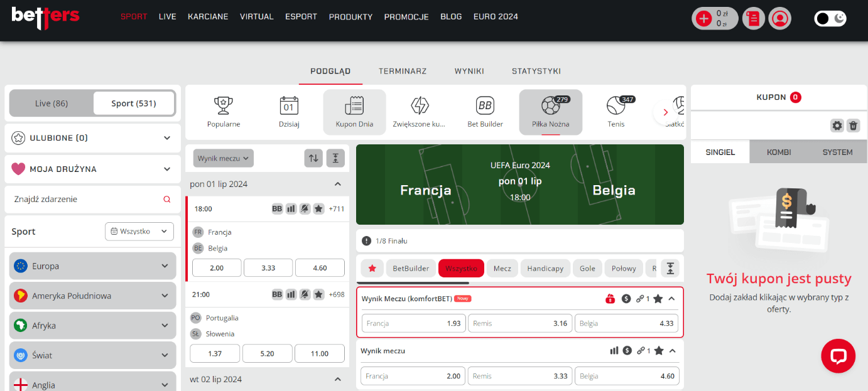Toggle notification bell for 21:00 Portugalia match
The image size is (868, 391).
coord(305,294)
